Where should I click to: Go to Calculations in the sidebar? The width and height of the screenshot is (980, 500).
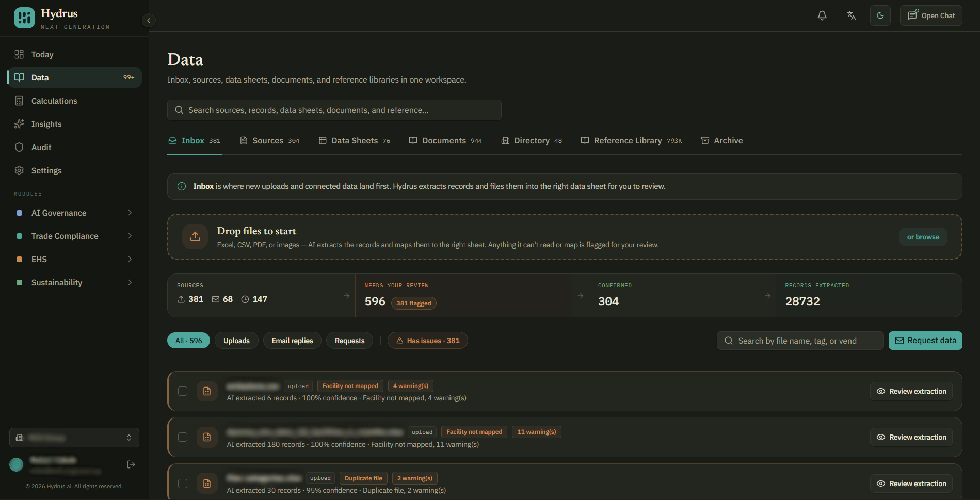pos(74,101)
